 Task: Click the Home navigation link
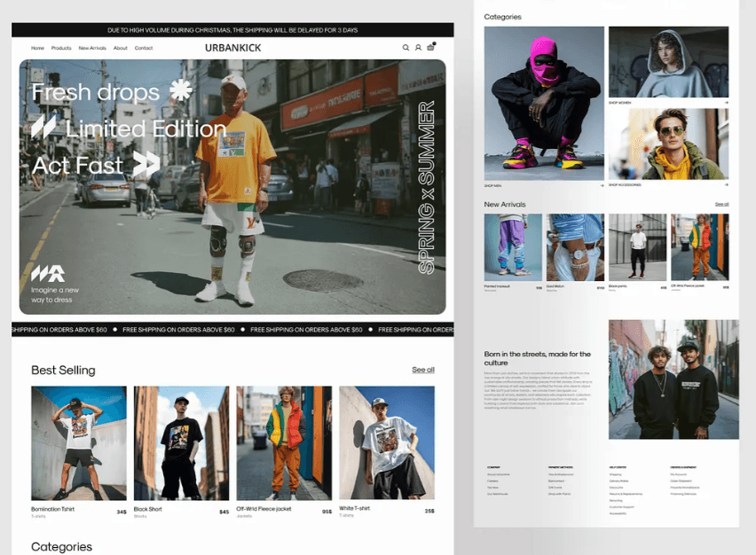coord(37,48)
